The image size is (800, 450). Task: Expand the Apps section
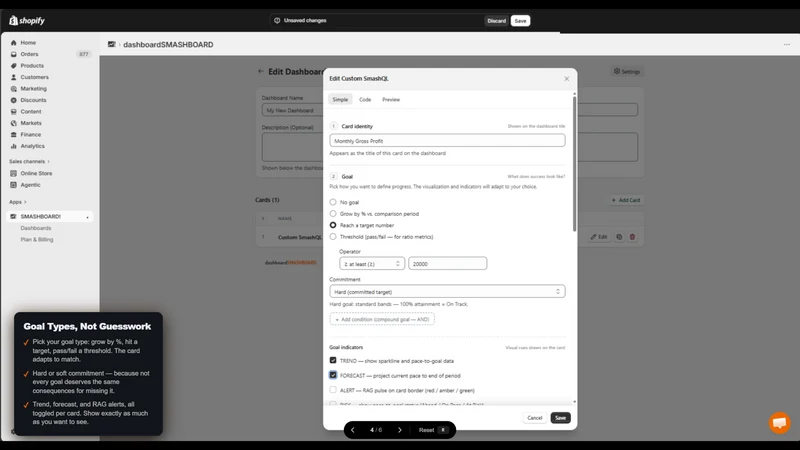[x=17, y=202]
